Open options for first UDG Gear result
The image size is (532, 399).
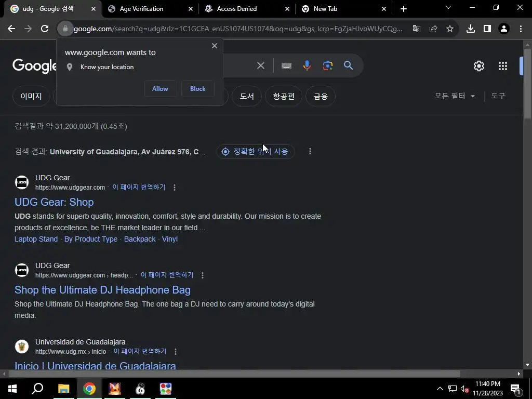(x=175, y=187)
